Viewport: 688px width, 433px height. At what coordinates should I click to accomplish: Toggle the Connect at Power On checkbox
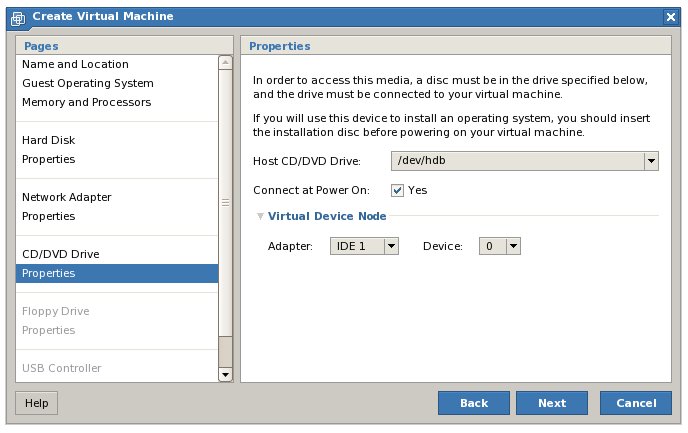tap(397, 190)
